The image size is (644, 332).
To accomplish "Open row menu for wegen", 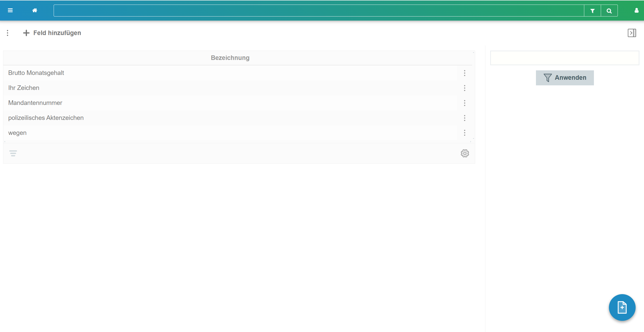I will coord(465,133).
